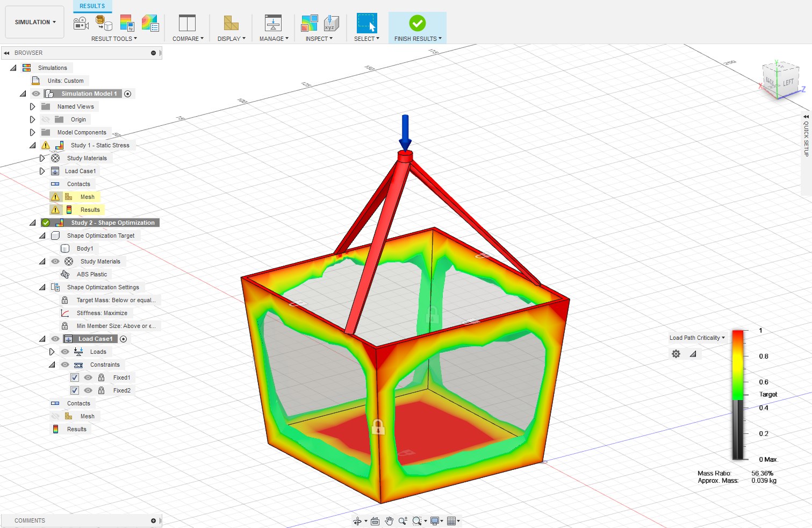
Task: Open the Load Path Criticality dropdown
Action: [x=697, y=338]
